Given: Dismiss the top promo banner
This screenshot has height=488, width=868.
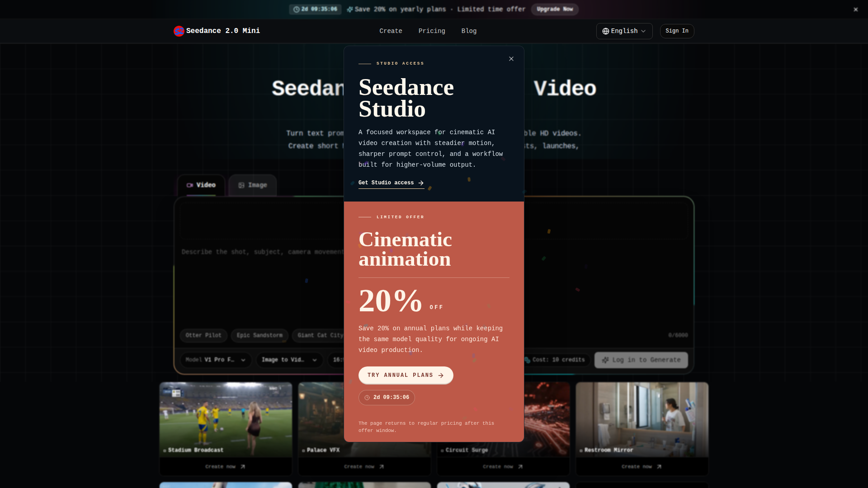Looking at the screenshot, I should click(856, 9).
